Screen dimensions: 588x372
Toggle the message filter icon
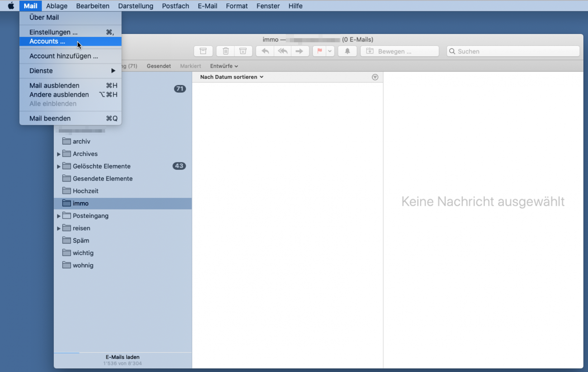coord(375,77)
